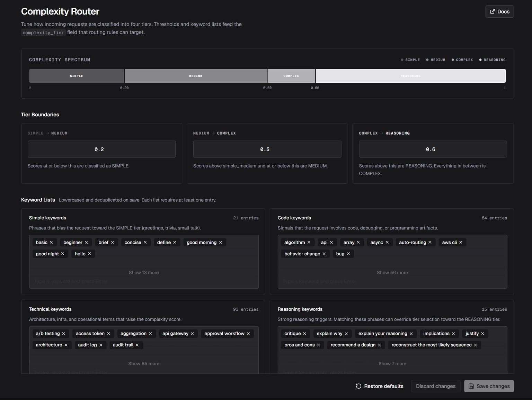Click the '64 entries' count
This screenshot has height=400, width=532.
[x=494, y=218]
